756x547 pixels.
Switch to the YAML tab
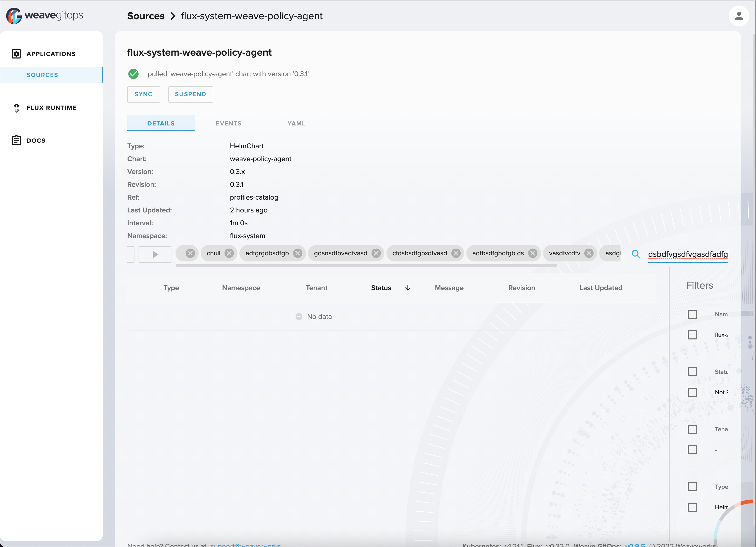pos(296,123)
